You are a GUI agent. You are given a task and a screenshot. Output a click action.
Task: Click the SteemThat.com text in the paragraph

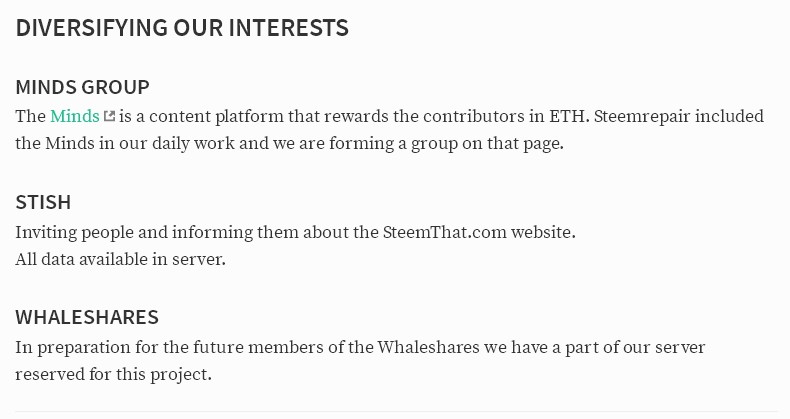click(x=444, y=232)
